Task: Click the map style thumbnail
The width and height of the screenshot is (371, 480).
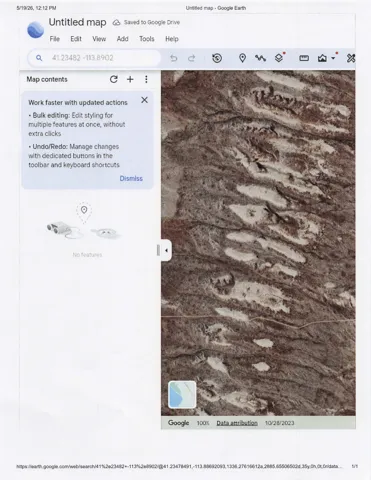Action: (x=182, y=395)
